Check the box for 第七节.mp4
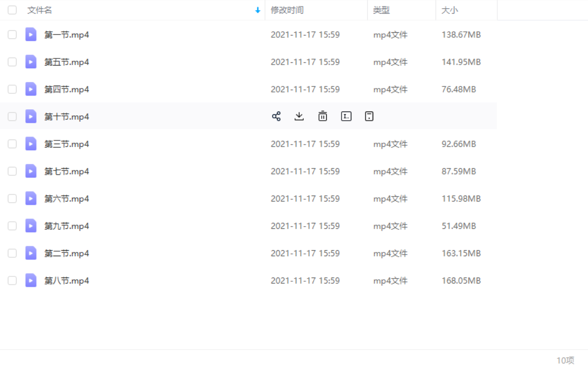Viewport: 588px width, 366px height. point(12,172)
